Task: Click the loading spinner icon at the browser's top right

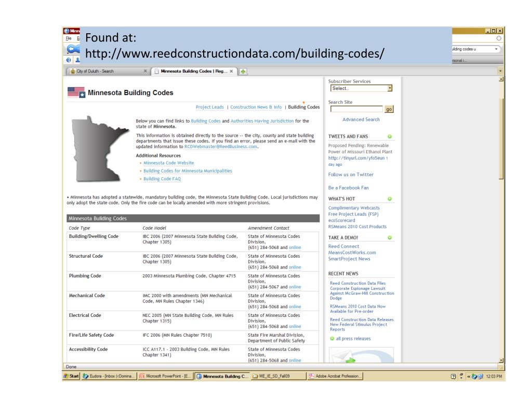Action: [x=499, y=38]
